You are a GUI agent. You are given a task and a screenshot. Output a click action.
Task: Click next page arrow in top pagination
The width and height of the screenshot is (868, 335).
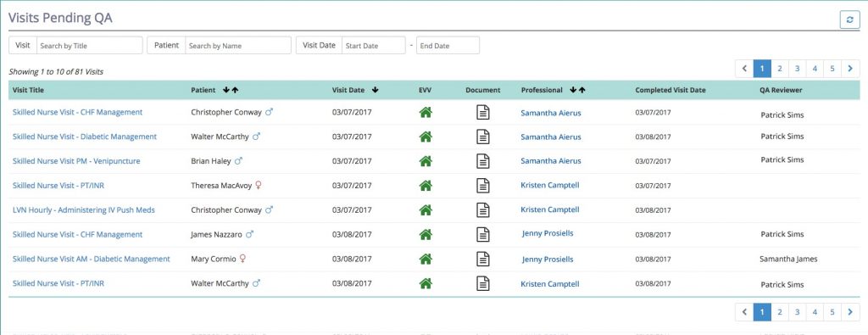[850, 69]
